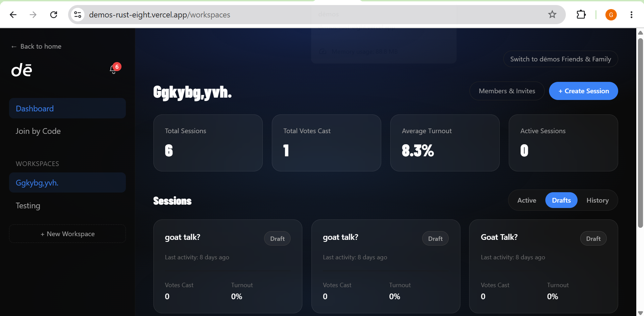The height and width of the screenshot is (316, 644).
Task: Bookmark this page with the star icon
Action: click(x=552, y=14)
